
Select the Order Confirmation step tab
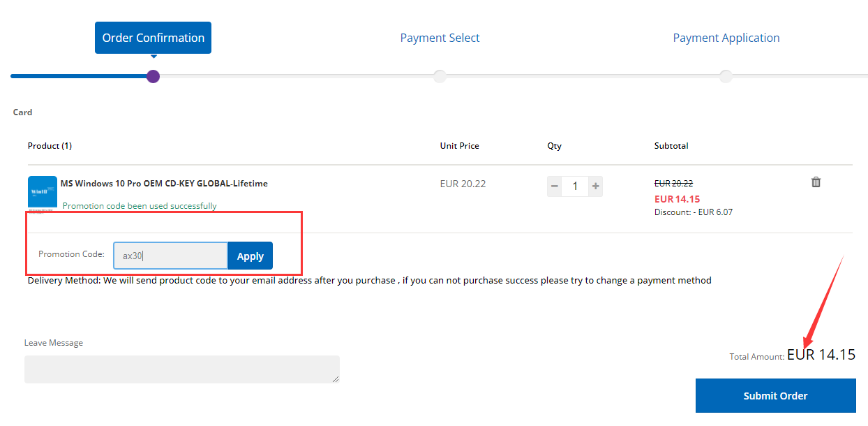click(154, 38)
